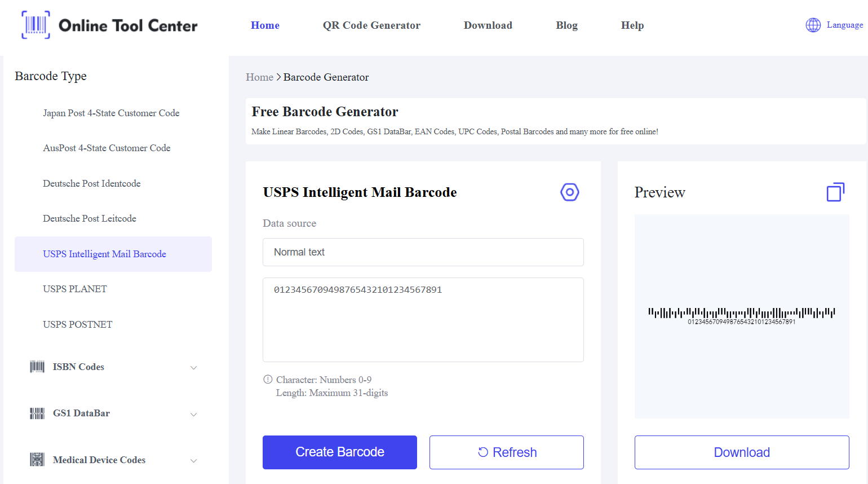Viewport: 868px width, 484px height.
Task: Click the character info icon
Action: coord(268,380)
